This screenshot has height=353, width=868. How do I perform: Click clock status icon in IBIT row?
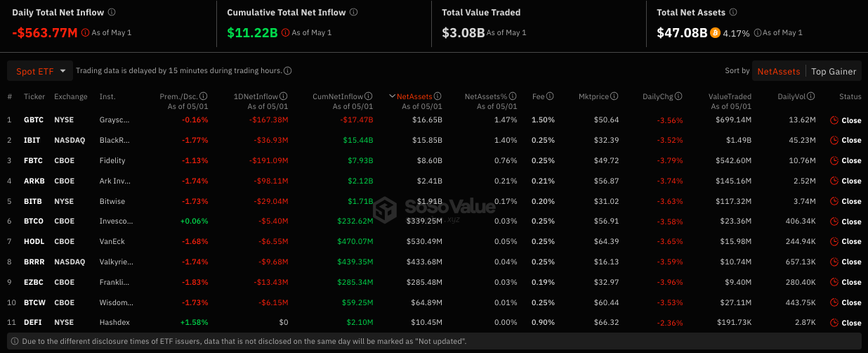pos(834,140)
